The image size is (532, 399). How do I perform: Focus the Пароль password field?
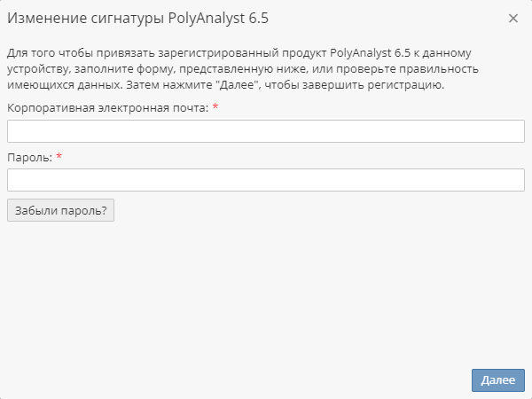[x=266, y=180]
